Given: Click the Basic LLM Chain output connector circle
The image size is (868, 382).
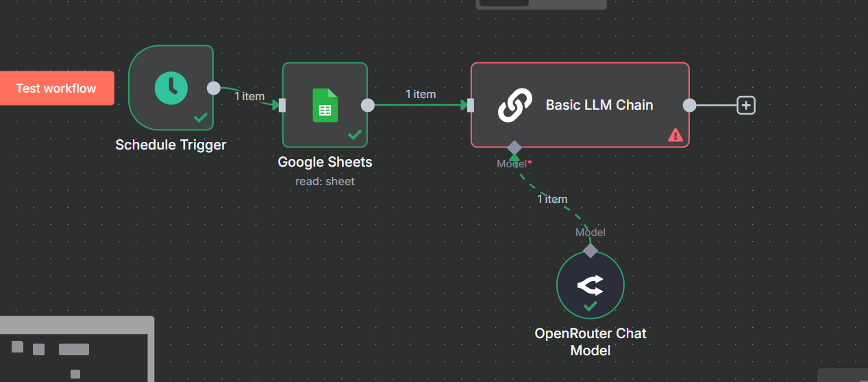Looking at the screenshot, I should 690,105.
